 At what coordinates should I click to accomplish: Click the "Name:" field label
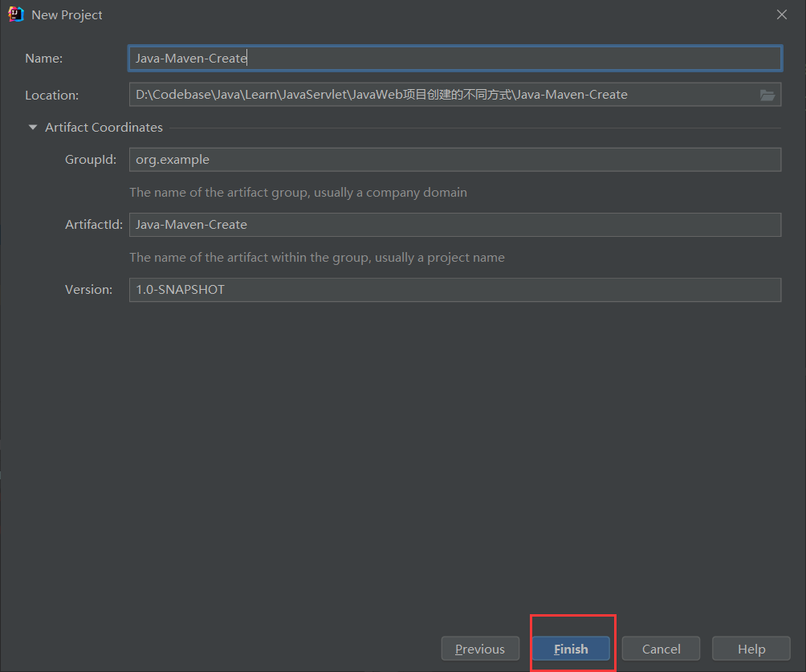click(x=43, y=59)
